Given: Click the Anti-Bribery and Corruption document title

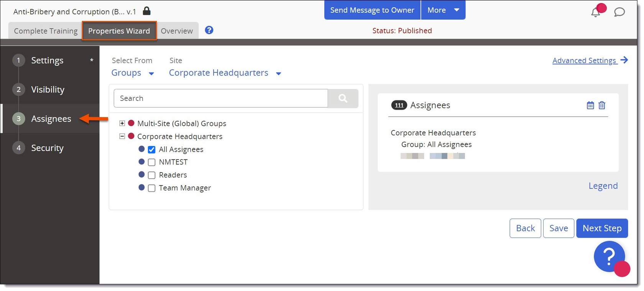Looking at the screenshot, I should tap(75, 12).
